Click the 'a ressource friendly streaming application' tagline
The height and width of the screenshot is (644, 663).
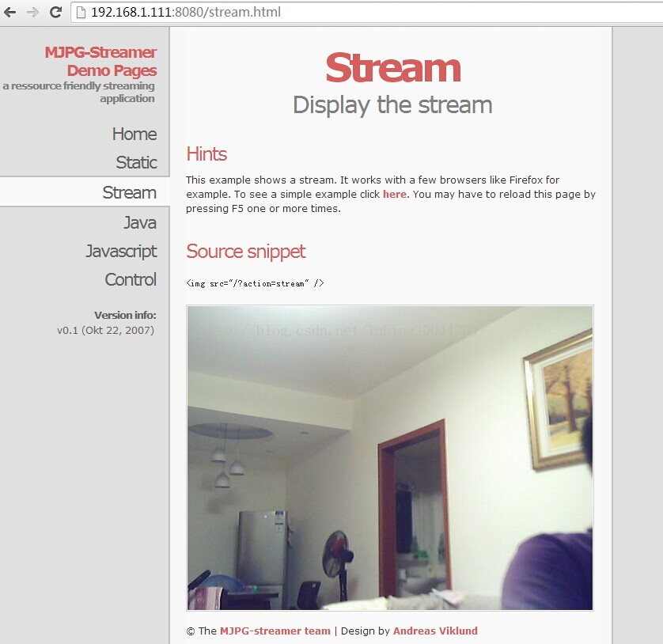point(78,92)
